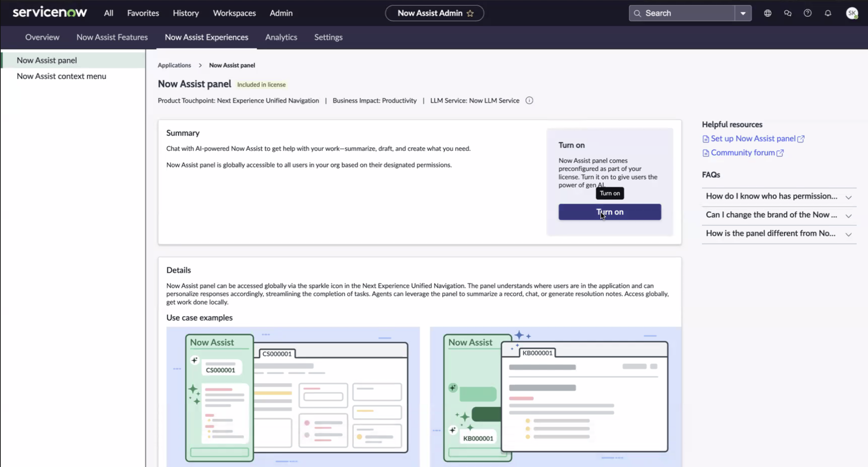Image resolution: width=868 pixels, height=467 pixels.
Task: Open the help question mark icon
Action: coord(808,13)
